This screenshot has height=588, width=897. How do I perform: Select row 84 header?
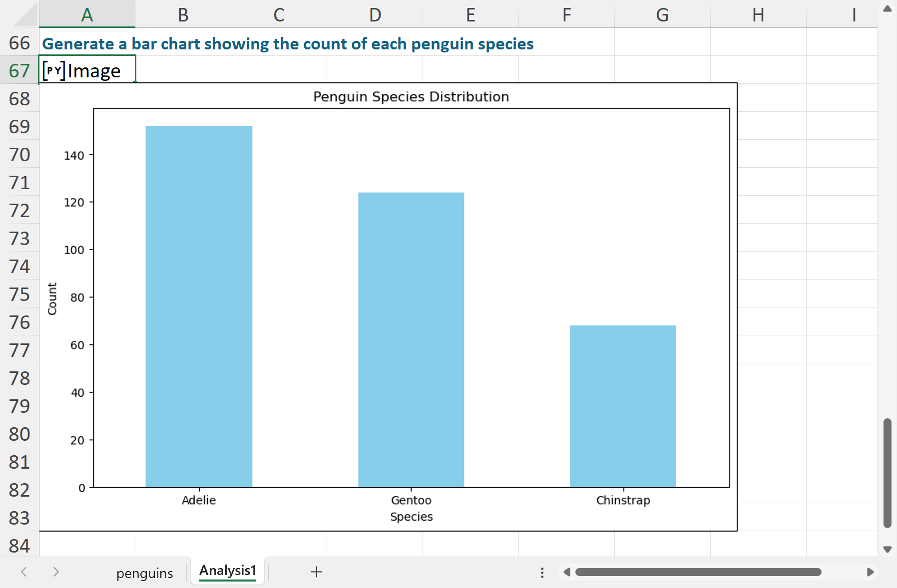[x=19, y=546]
